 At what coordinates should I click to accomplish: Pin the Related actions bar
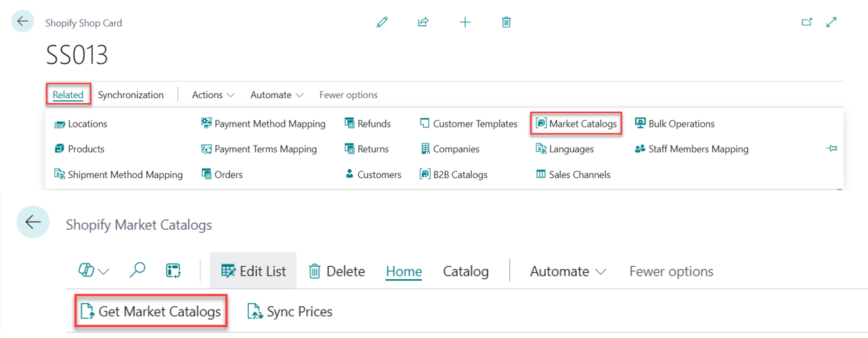click(x=831, y=148)
